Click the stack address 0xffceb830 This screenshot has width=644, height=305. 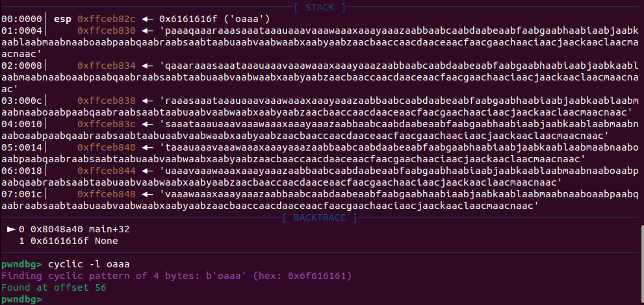(x=106, y=30)
